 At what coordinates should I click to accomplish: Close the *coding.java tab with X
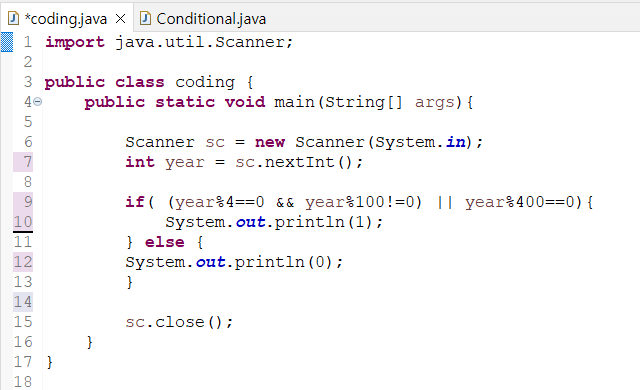click(120, 19)
